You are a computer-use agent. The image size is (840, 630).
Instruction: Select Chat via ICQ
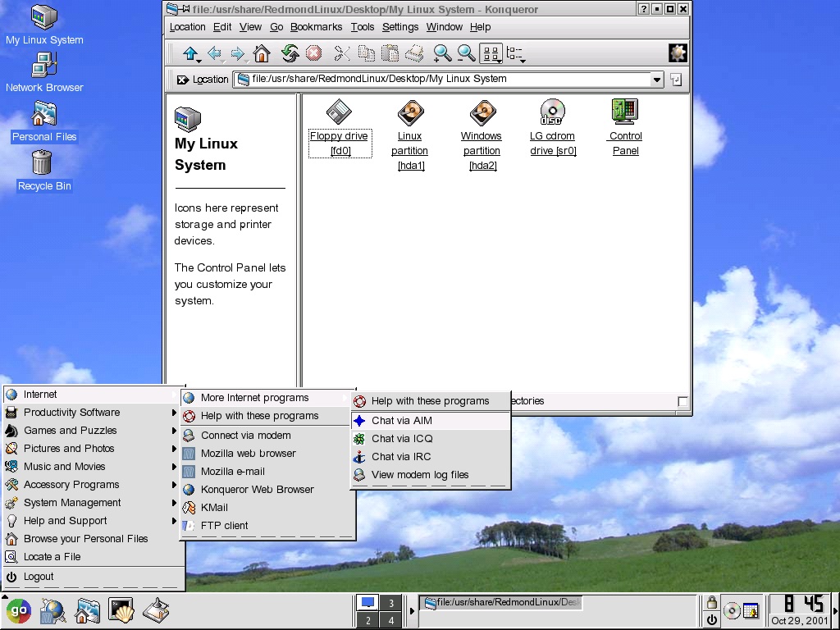click(430, 439)
